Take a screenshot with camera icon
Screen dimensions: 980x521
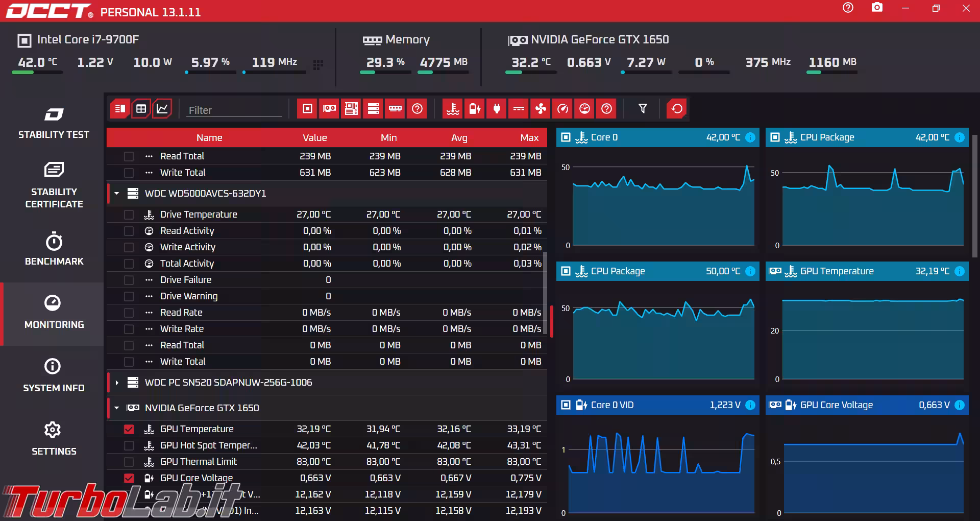[877, 8]
